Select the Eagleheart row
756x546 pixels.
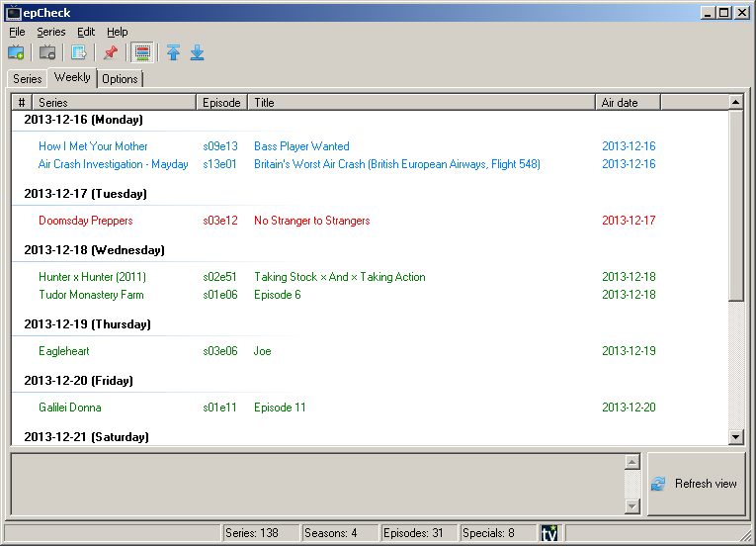click(371, 351)
